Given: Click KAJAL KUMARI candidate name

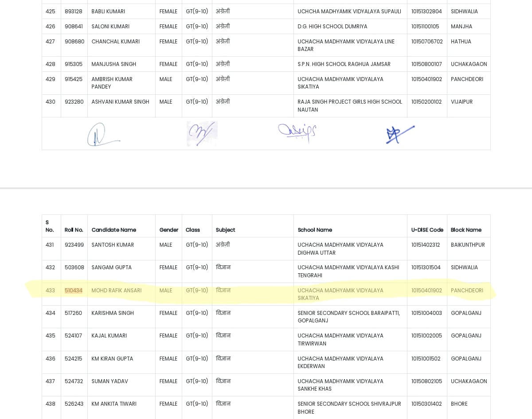Looking at the screenshot, I should click(x=109, y=336).
